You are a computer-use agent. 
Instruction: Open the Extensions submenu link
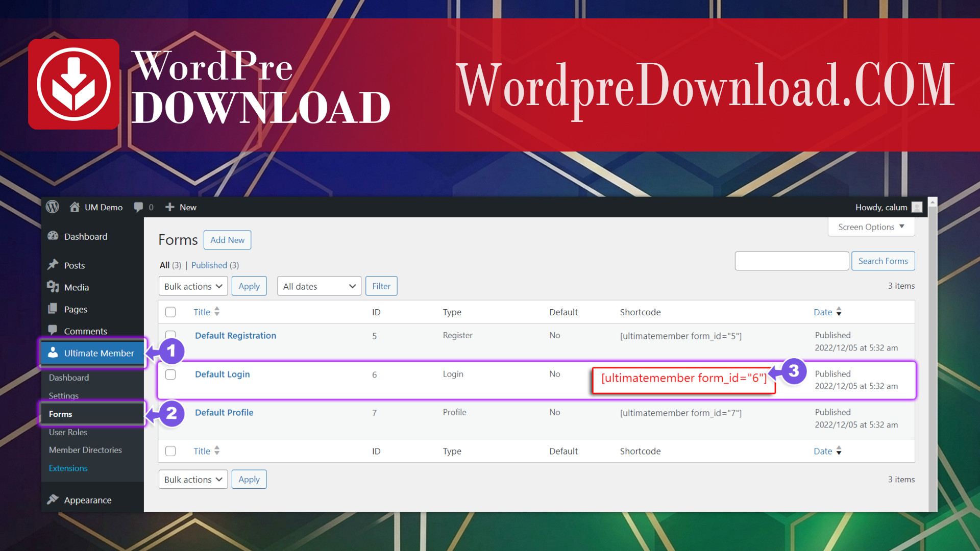coord(68,468)
